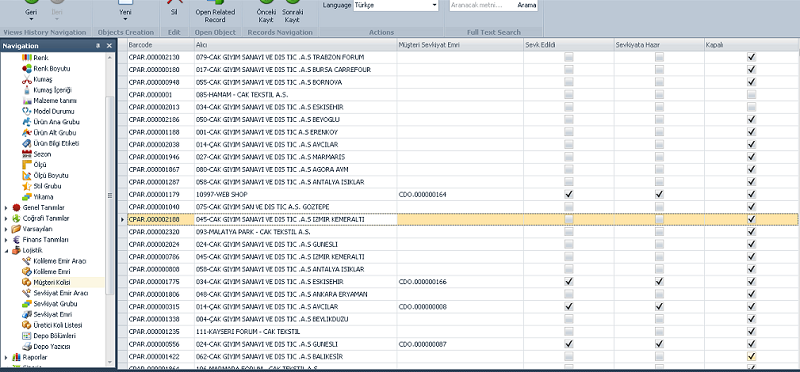
Task: Open the Yeni button dropdown arrow
Action: (125, 19)
